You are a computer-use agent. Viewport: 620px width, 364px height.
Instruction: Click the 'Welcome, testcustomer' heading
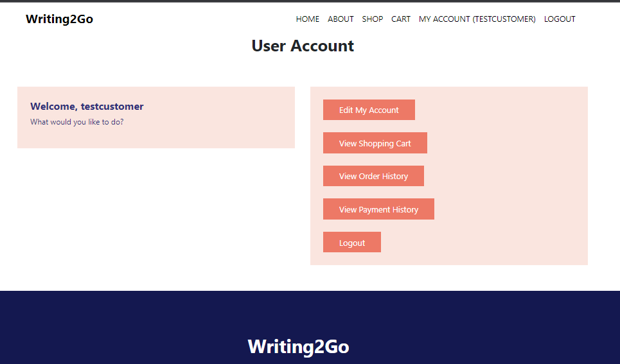(87, 107)
